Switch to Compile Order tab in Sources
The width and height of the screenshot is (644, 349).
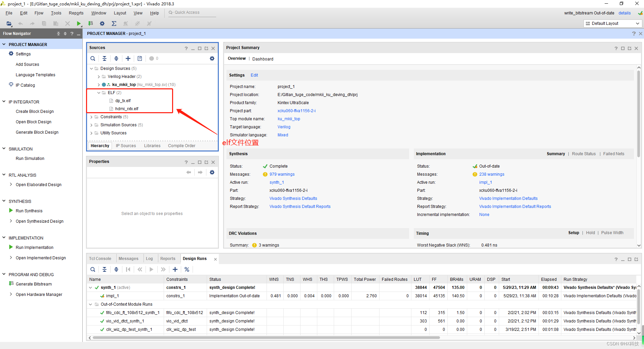coord(182,146)
